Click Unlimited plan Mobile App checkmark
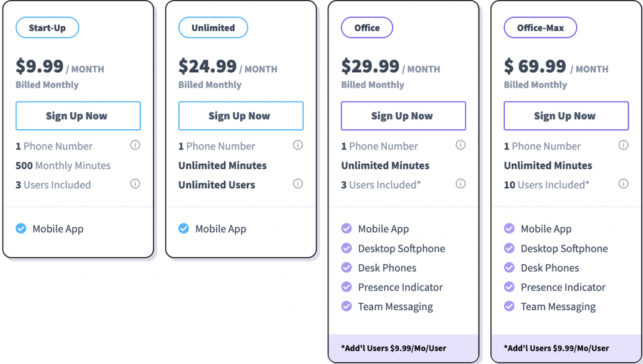Screen dimensions: 643x364 pos(183,228)
